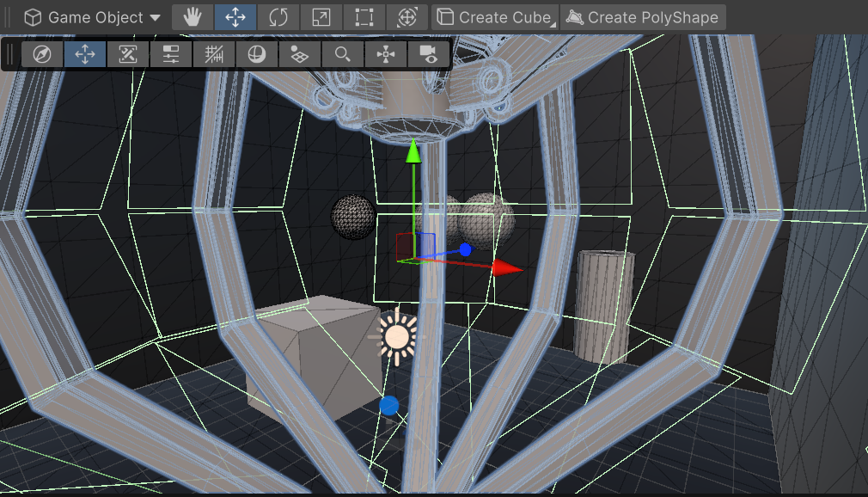The image size is (868, 497).
Task: Select the Move tool in top toolbar
Action: point(235,17)
